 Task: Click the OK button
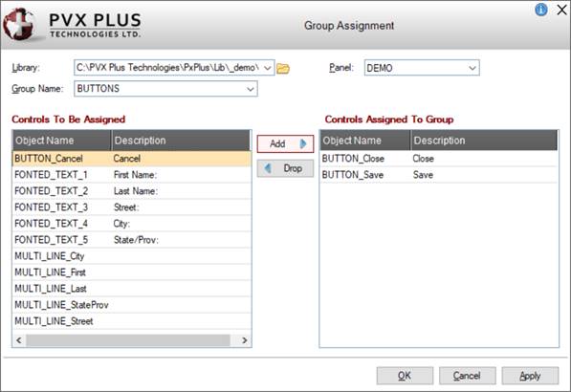[x=405, y=376]
